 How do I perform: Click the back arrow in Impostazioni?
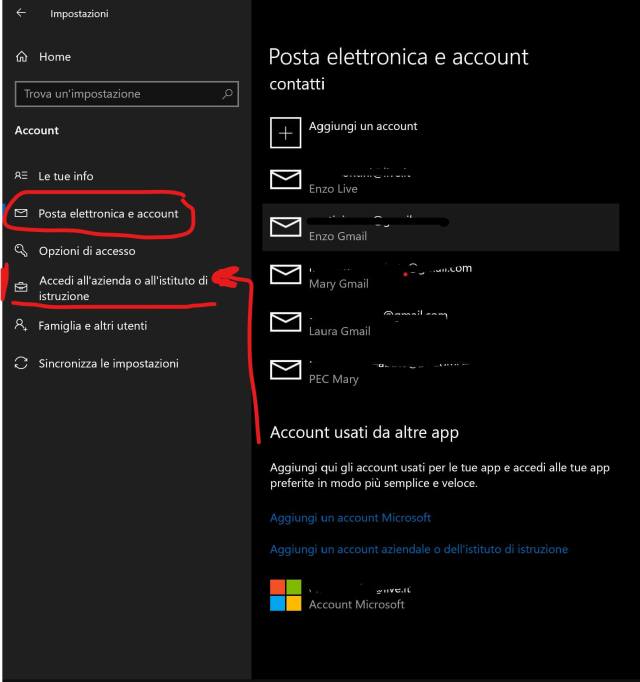tap(22, 13)
